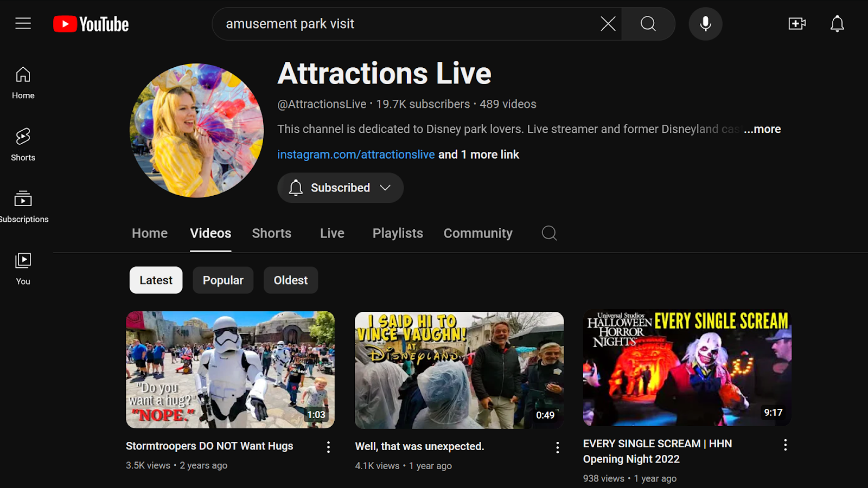The width and height of the screenshot is (868, 488).
Task: Open options for Stormtroopers video
Action: tap(328, 447)
